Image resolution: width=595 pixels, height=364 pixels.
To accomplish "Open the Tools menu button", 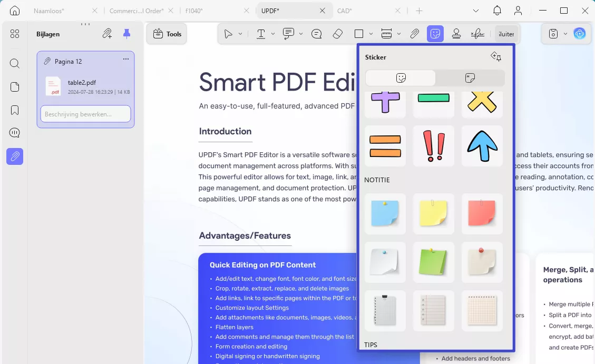I will [167, 34].
